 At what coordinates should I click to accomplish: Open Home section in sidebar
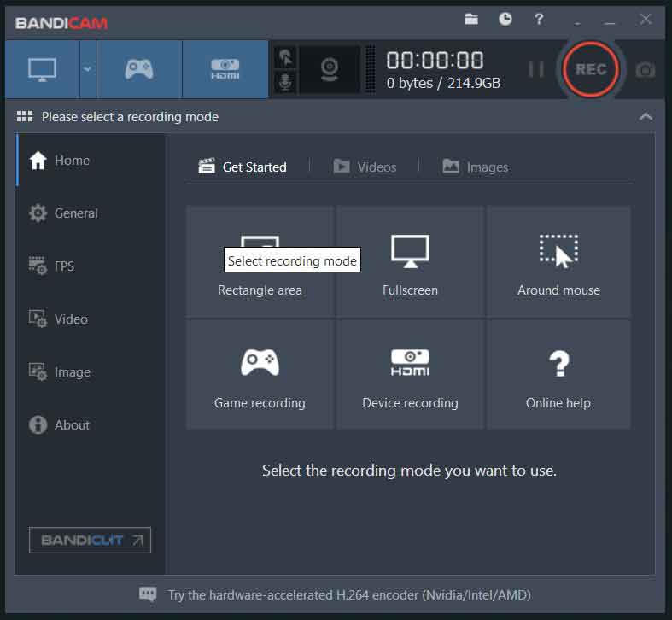pyautogui.click(x=91, y=161)
